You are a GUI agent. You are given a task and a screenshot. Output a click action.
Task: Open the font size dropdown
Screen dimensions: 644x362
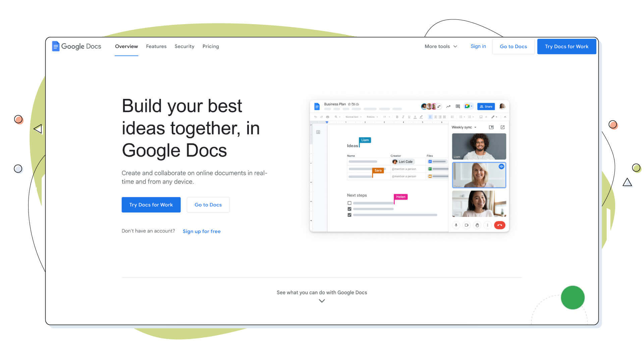[x=387, y=117]
